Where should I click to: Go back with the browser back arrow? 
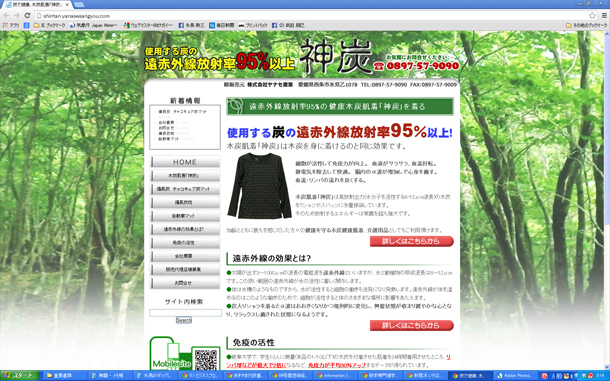tap(6, 16)
